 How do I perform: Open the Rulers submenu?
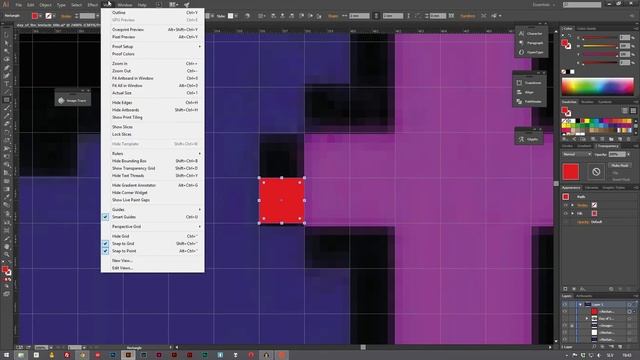(x=153, y=154)
